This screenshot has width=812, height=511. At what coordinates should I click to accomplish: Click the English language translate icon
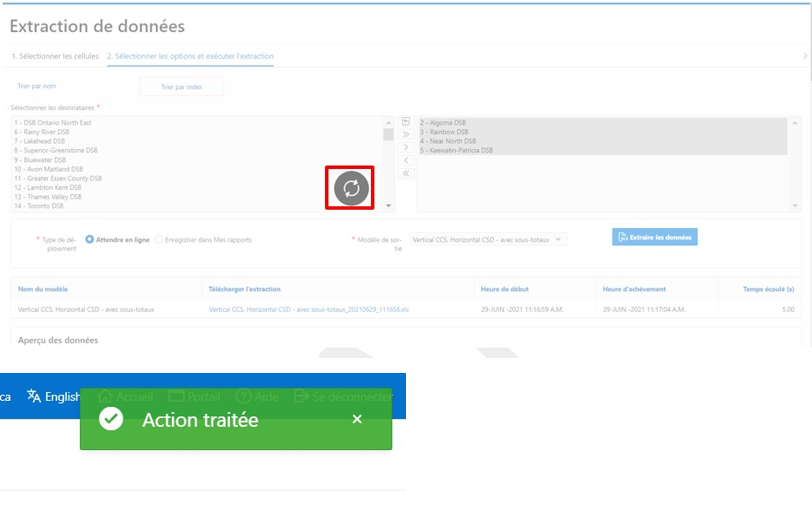click(x=34, y=396)
